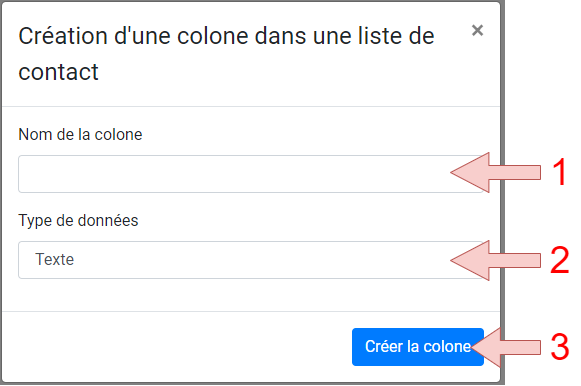Click the red number 2 annotation
581x386 pixels.
coord(560,260)
